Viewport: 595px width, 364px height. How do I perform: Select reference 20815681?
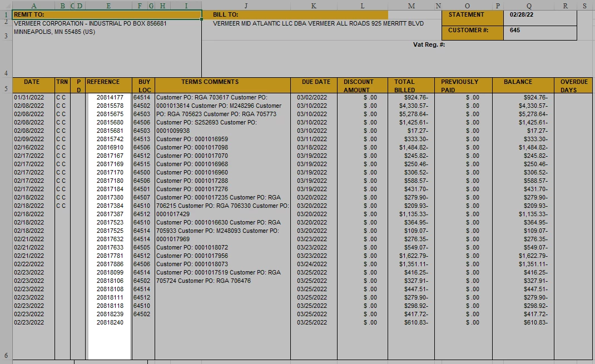click(x=110, y=131)
